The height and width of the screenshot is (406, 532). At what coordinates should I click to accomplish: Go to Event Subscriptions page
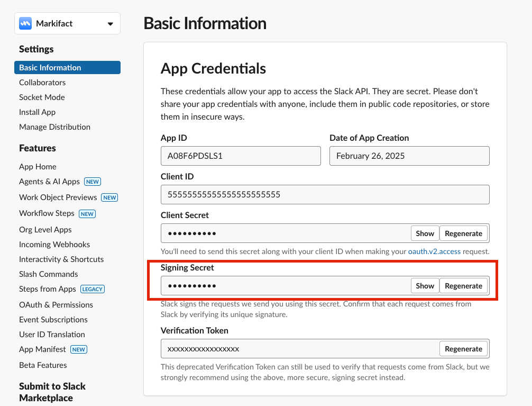tap(53, 320)
